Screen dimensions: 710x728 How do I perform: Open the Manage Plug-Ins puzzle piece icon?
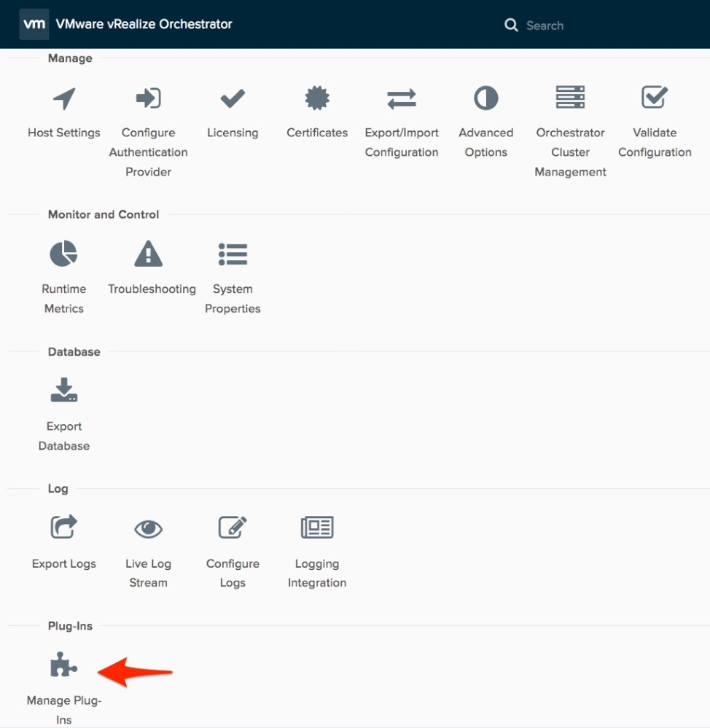click(63, 665)
